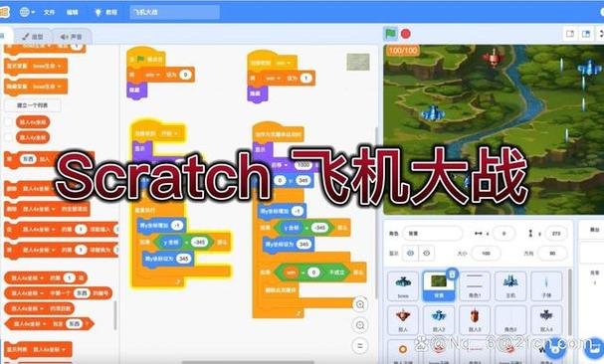Click the red enemy plane on the stage
The height and width of the screenshot is (364, 604).
click(494, 58)
